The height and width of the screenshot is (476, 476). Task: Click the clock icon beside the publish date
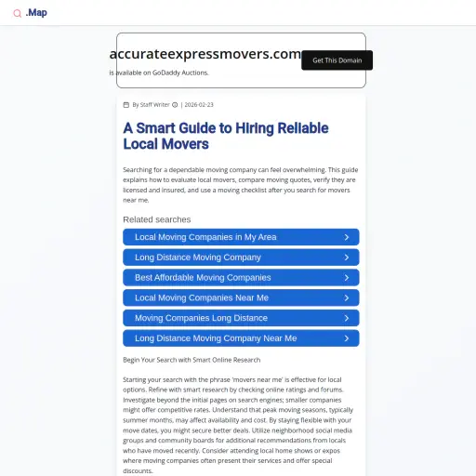(175, 105)
